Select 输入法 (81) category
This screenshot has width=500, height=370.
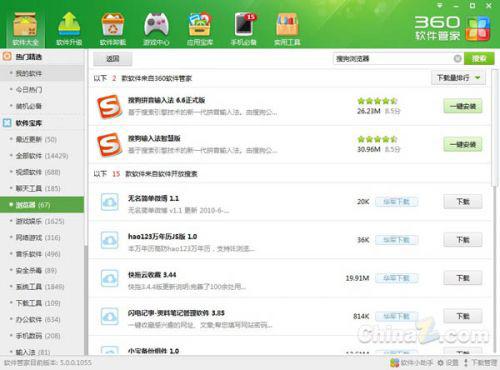42,351
